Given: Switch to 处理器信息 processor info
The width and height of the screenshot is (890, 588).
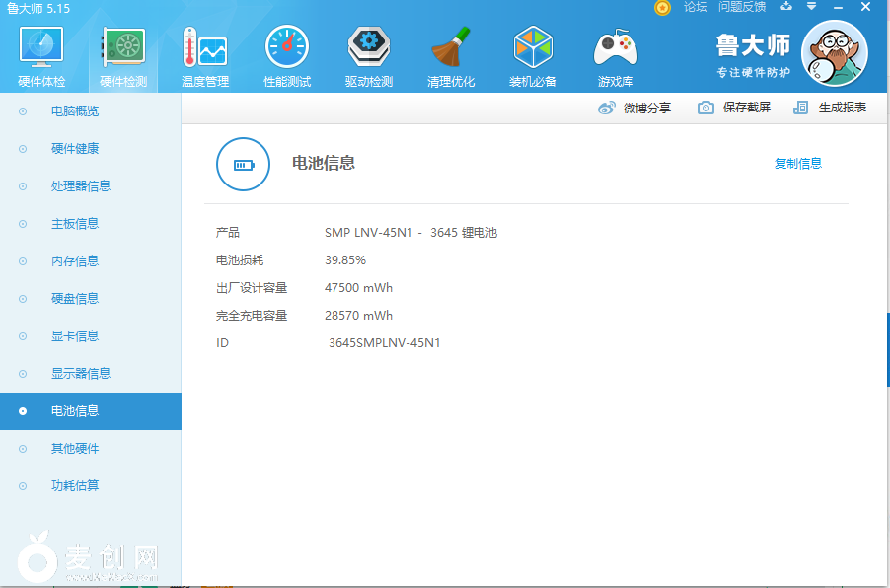Looking at the screenshot, I should pos(81,186).
